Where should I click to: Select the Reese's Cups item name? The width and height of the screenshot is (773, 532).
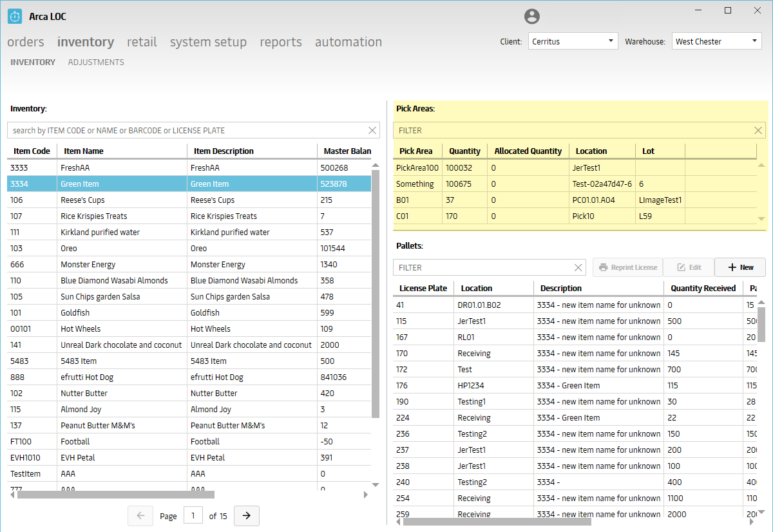(x=83, y=200)
